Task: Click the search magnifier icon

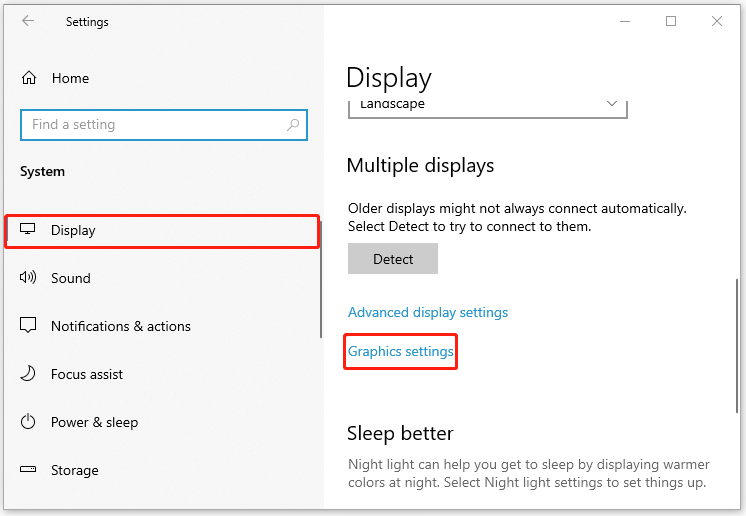Action: point(293,125)
